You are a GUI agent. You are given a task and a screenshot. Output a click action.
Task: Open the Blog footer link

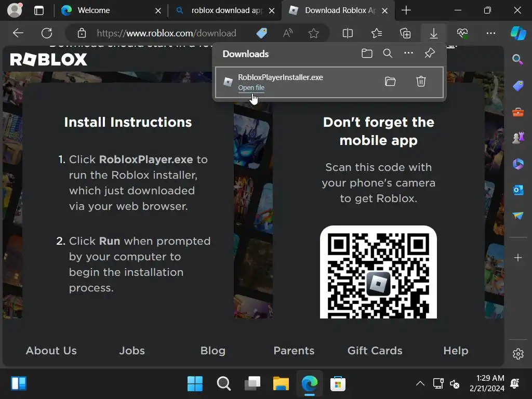point(212,351)
